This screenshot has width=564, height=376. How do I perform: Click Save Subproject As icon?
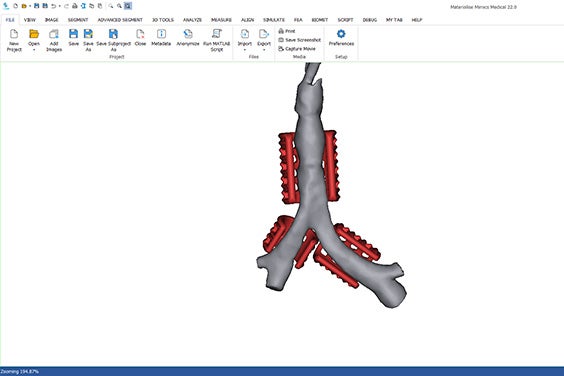[113, 34]
